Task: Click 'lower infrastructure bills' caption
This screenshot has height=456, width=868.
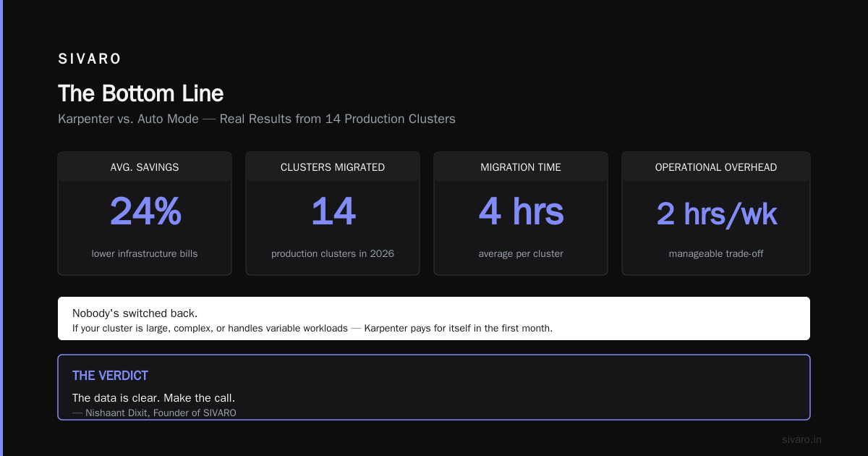Action: pyautogui.click(x=145, y=254)
